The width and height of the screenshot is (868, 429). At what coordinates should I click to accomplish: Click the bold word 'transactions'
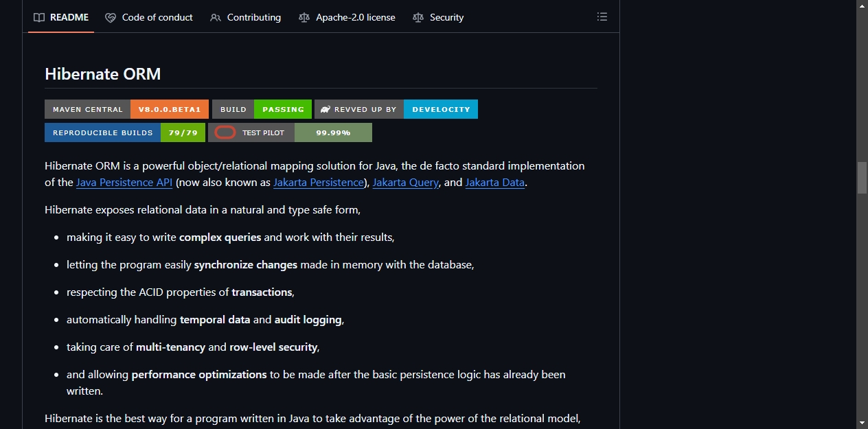coord(262,292)
